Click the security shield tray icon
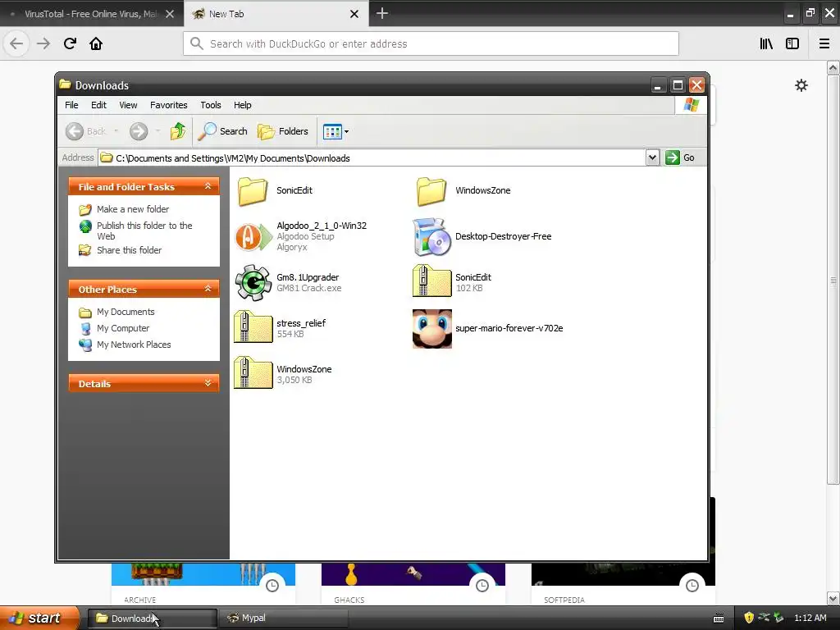This screenshot has height=630, width=840. point(749,618)
